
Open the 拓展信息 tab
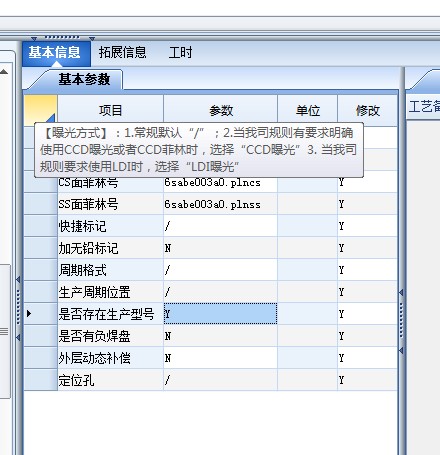click(122, 53)
